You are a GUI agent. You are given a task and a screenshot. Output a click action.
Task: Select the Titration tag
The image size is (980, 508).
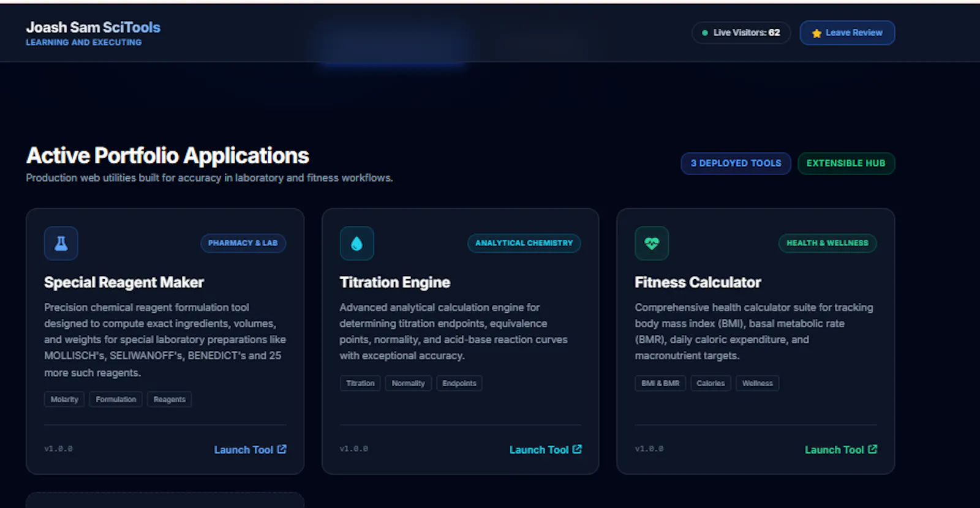click(360, 383)
